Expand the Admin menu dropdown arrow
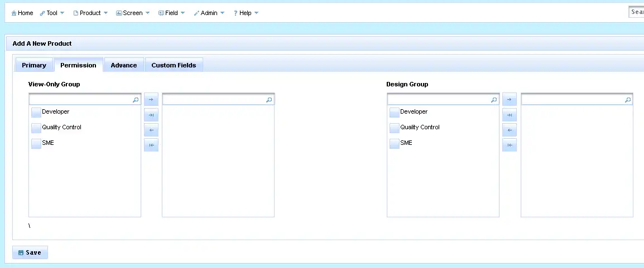This screenshot has height=268, width=644. click(222, 13)
